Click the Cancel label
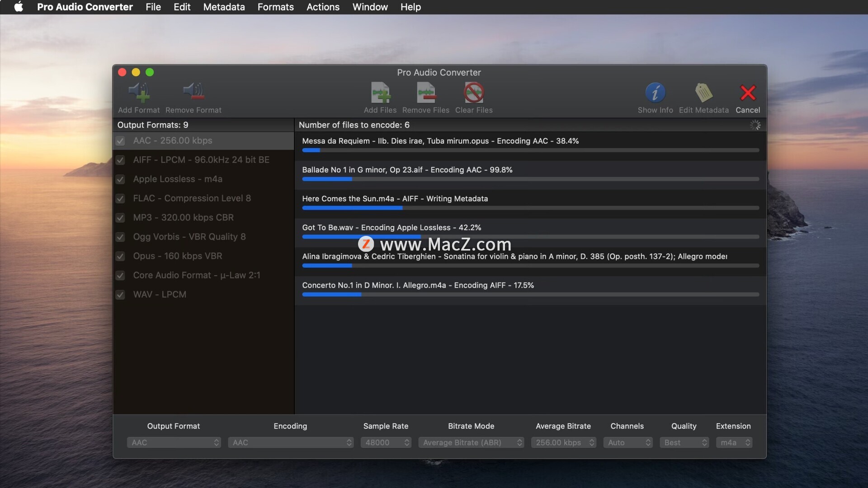 (748, 110)
